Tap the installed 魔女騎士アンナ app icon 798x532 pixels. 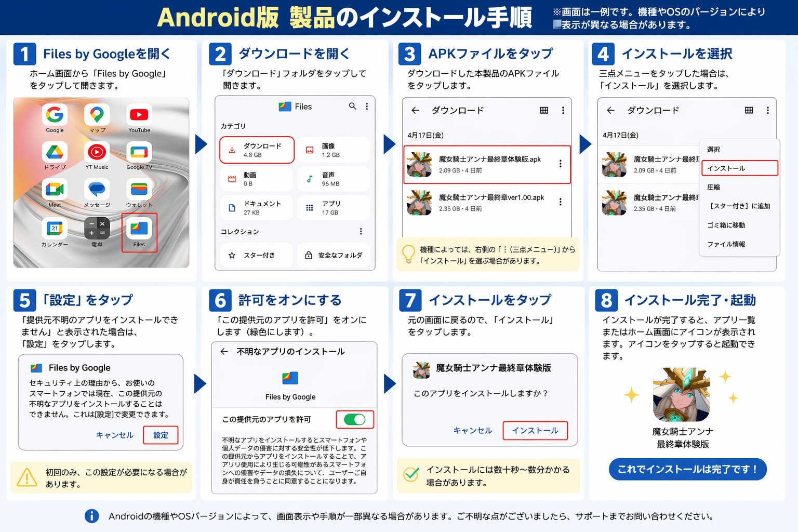pos(681,394)
